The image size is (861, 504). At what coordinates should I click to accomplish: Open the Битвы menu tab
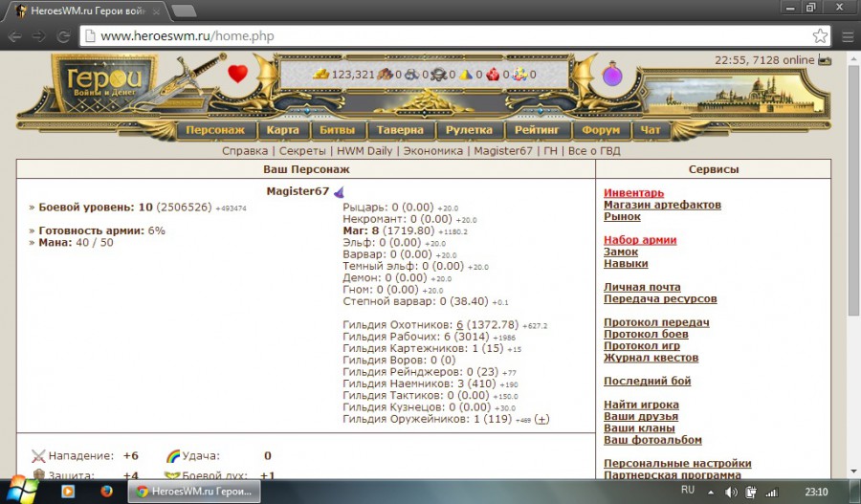(337, 130)
